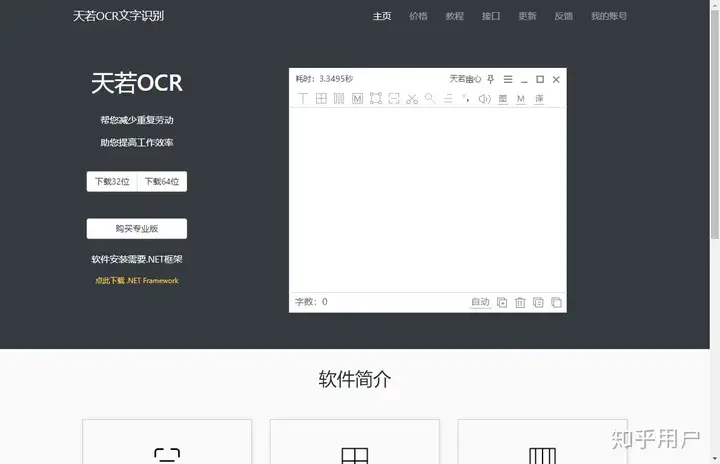Click the speaker read-aloud icon
This screenshot has width=720, height=464.
point(484,99)
